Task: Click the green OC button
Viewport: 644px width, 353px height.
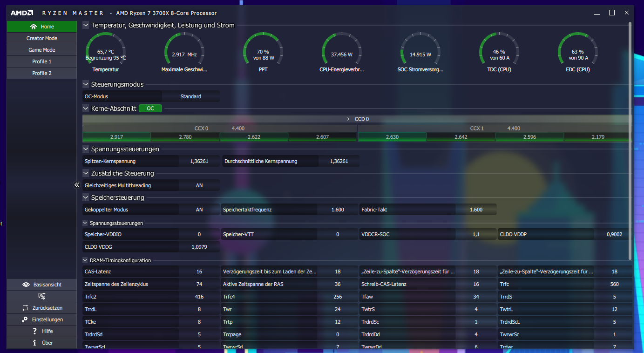Action: (x=150, y=109)
